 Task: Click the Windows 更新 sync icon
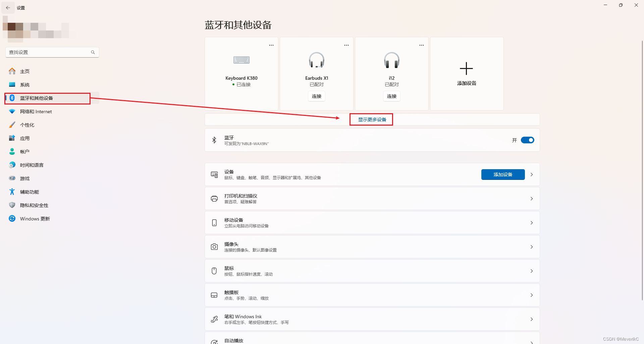coord(12,218)
